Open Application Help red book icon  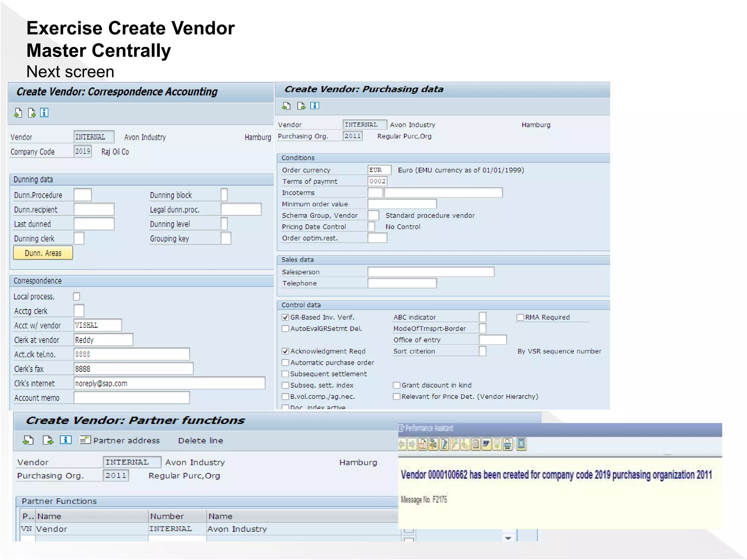[422, 444]
